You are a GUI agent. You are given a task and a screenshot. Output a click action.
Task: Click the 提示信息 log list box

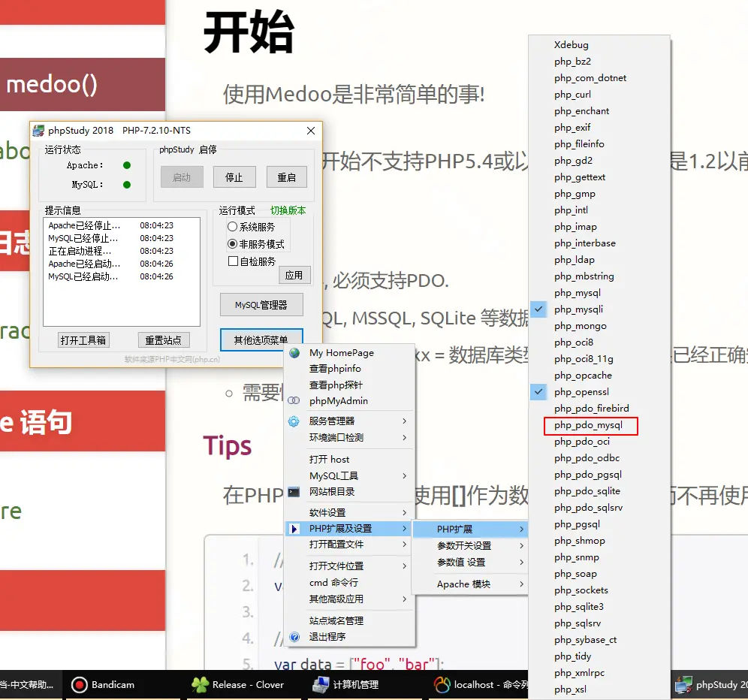[122, 271]
